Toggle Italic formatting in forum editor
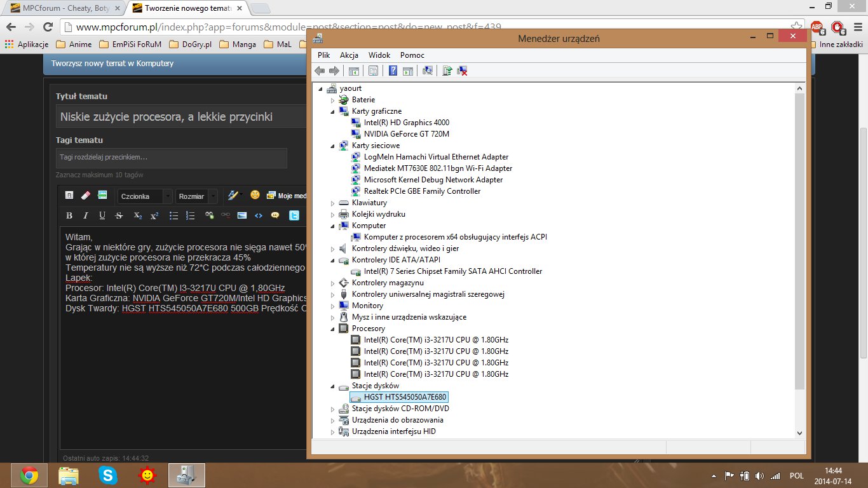 pyautogui.click(x=86, y=215)
